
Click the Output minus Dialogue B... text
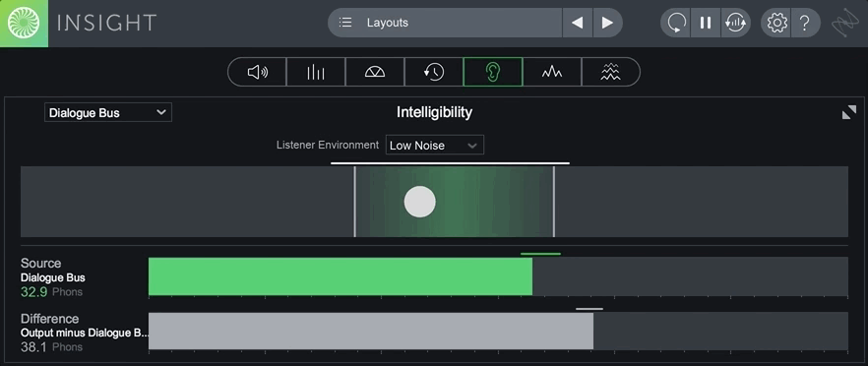[85, 334]
